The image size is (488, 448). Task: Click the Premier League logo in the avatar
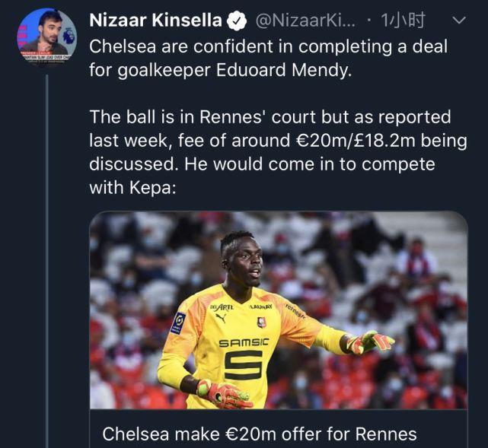tap(69, 37)
